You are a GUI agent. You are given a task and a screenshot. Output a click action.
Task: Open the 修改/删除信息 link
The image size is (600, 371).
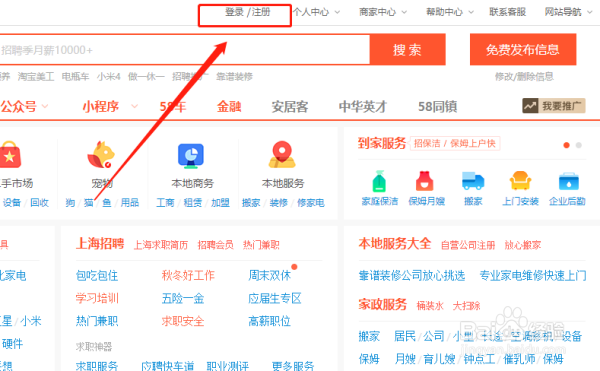(x=524, y=76)
